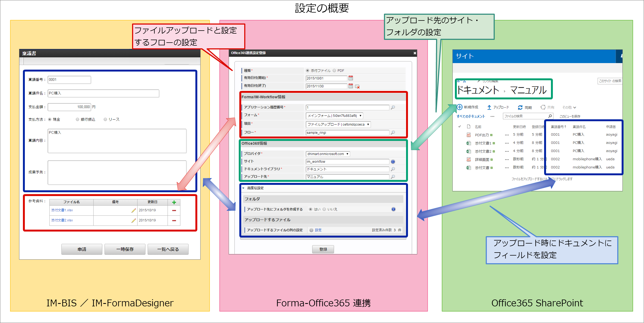
Task: Open the その他 menu in SharePoint toolbar
Action: 569,107
